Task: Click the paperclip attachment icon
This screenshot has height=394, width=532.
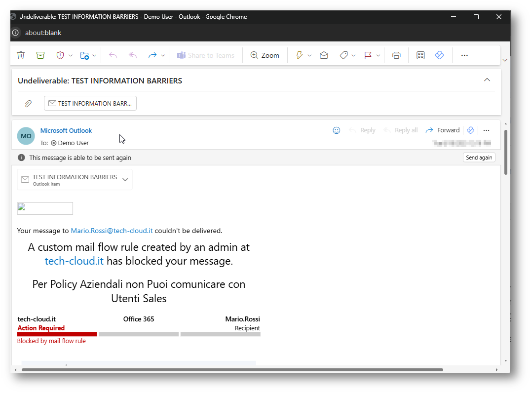Action: pos(29,104)
